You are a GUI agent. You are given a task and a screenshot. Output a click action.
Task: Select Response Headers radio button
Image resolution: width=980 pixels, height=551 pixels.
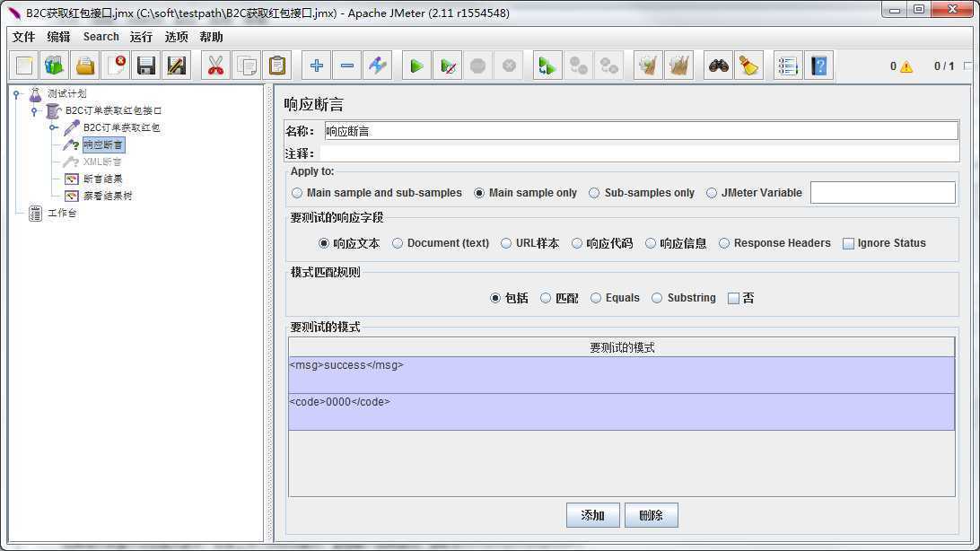(723, 243)
